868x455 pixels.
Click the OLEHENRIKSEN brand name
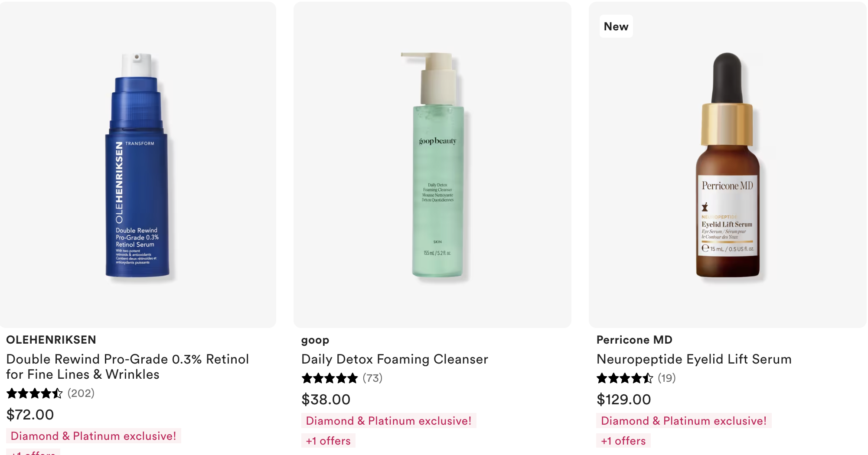pos(51,340)
